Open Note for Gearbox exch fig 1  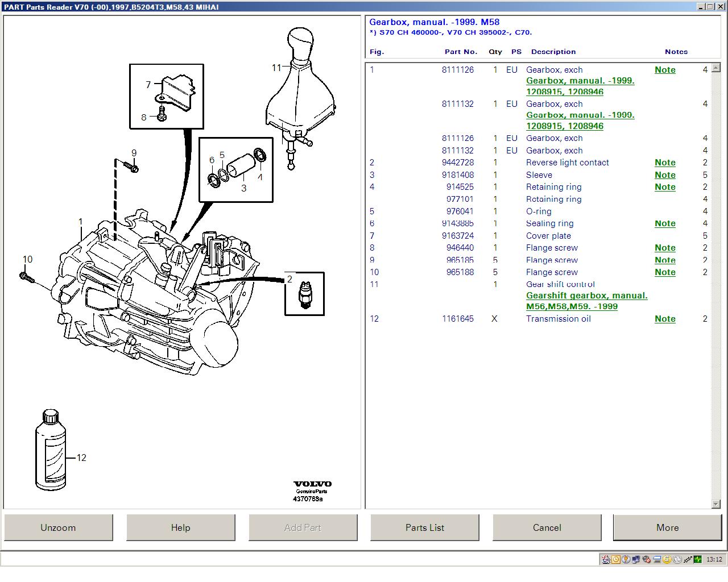click(665, 70)
